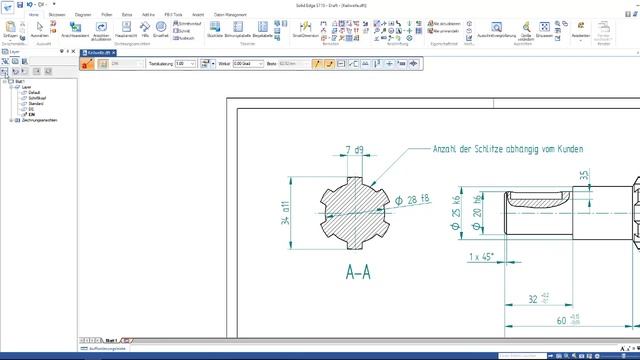This screenshot has width=640, height=360.
Task: Click the Schnitt section view button
Action: [x=182, y=31]
